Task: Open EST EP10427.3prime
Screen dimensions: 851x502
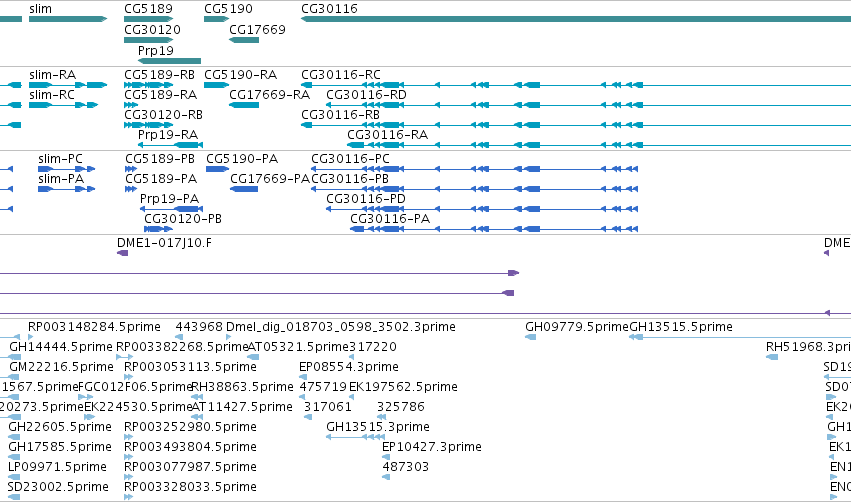Action: coord(432,447)
